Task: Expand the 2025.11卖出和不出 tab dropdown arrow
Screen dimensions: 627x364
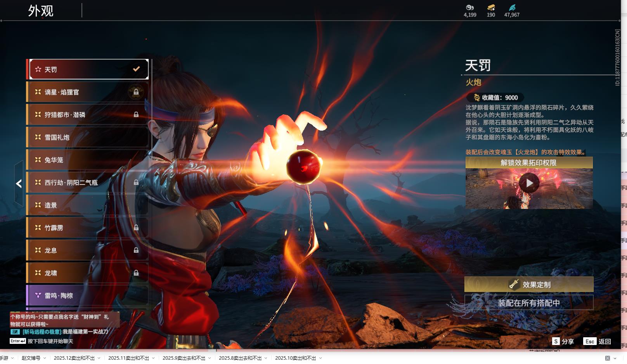Action: tap(153, 358)
